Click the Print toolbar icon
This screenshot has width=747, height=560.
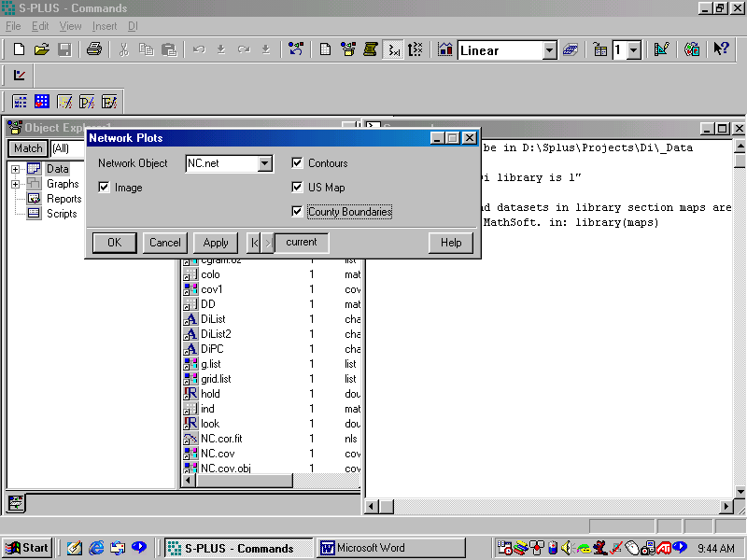(94, 49)
